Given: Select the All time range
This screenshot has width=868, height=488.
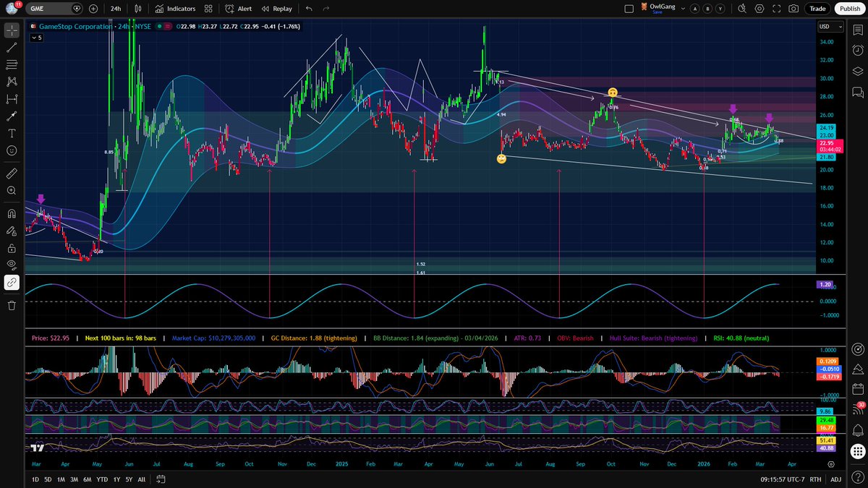Looking at the screenshot, I should pyautogui.click(x=141, y=479).
